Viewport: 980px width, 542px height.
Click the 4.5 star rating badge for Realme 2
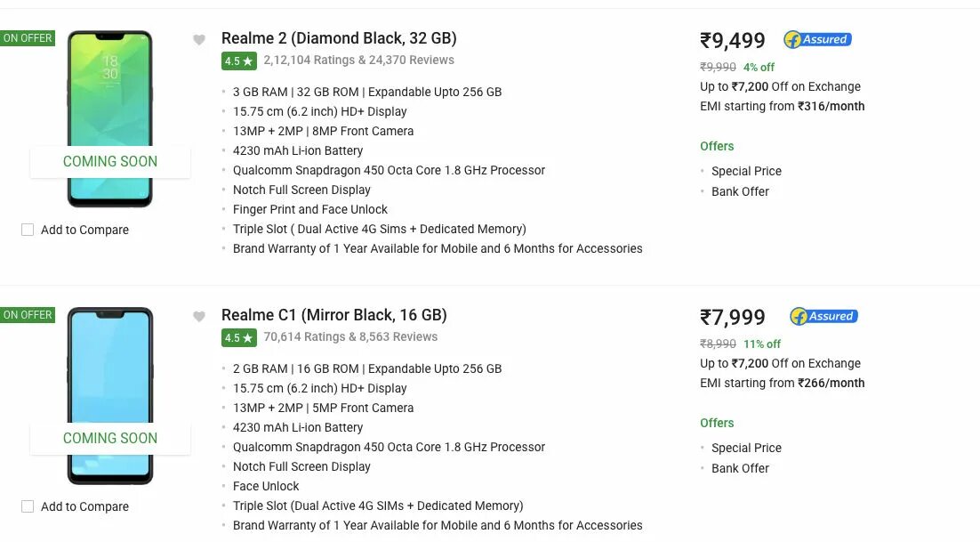[x=238, y=61]
